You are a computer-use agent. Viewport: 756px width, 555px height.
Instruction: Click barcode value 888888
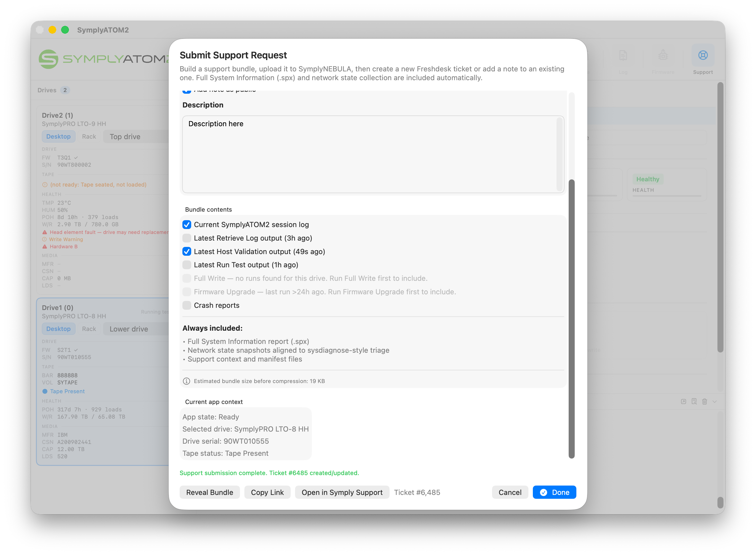[67, 375]
